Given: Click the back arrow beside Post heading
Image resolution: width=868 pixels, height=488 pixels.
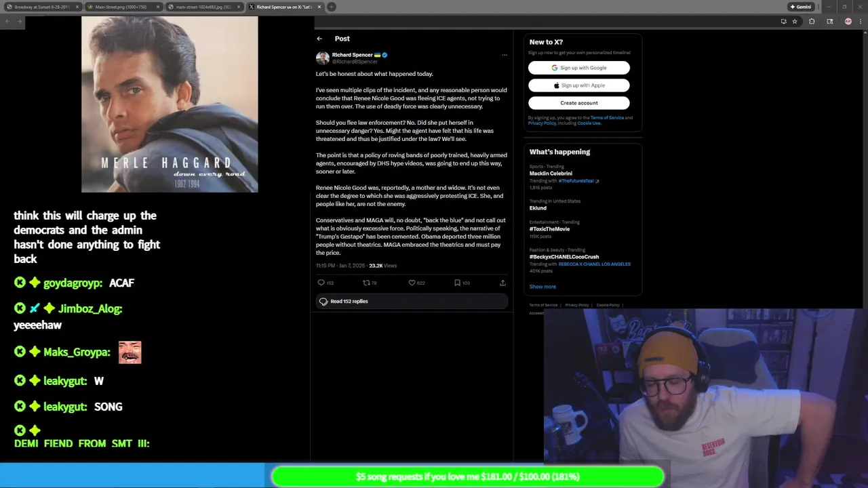Looking at the screenshot, I should [x=319, y=39].
